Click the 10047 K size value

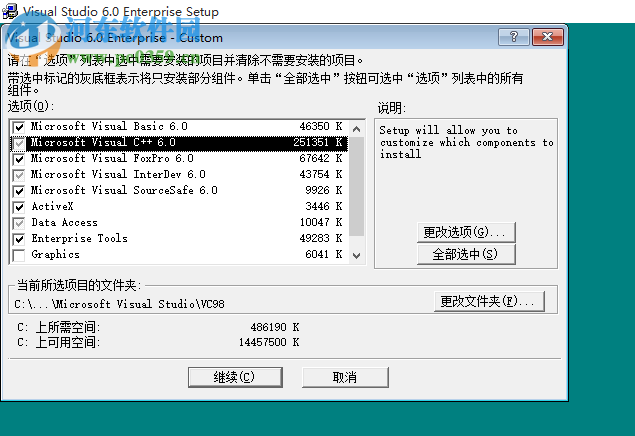click(321, 222)
